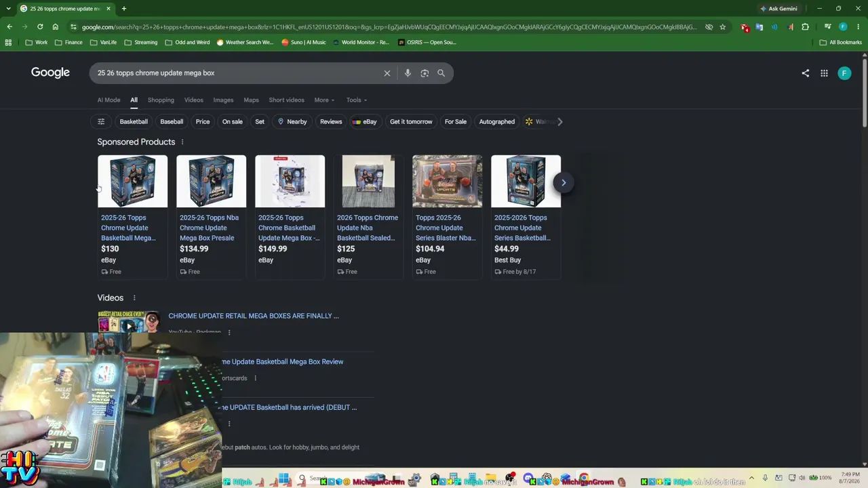Switch to the Maps tab
This screenshot has width=868, height=488.
(251, 100)
